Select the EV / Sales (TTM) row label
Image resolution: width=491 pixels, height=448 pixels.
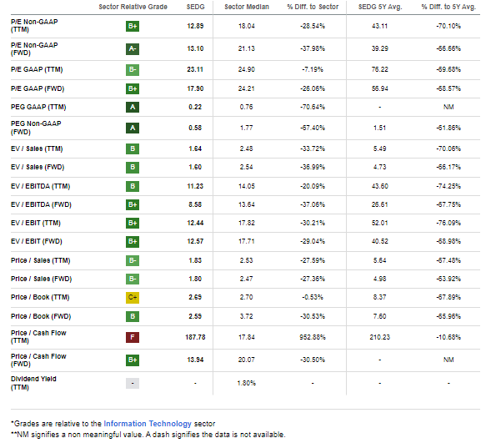pyautogui.click(x=37, y=148)
